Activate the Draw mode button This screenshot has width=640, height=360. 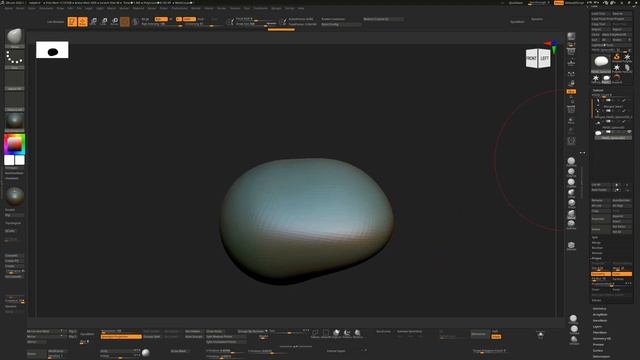(83, 22)
